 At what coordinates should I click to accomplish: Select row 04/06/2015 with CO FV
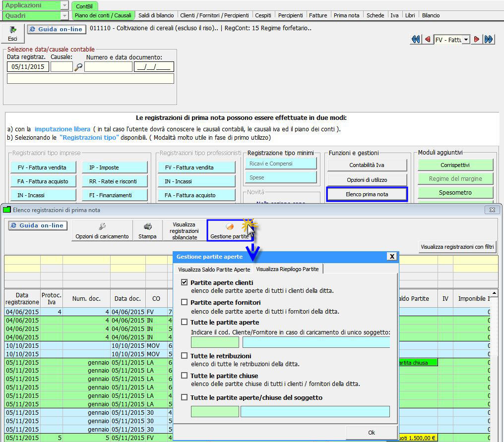click(x=89, y=312)
